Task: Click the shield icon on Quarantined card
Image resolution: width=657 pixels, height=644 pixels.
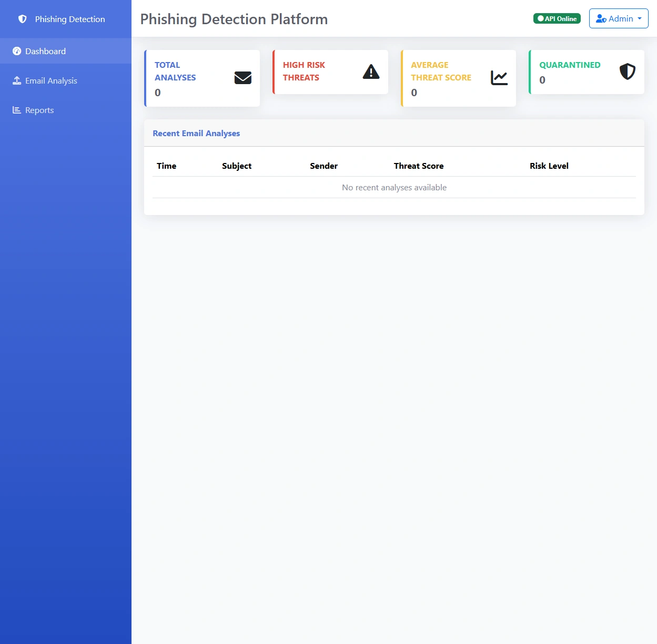Action: pyautogui.click(x=628, y=71)
